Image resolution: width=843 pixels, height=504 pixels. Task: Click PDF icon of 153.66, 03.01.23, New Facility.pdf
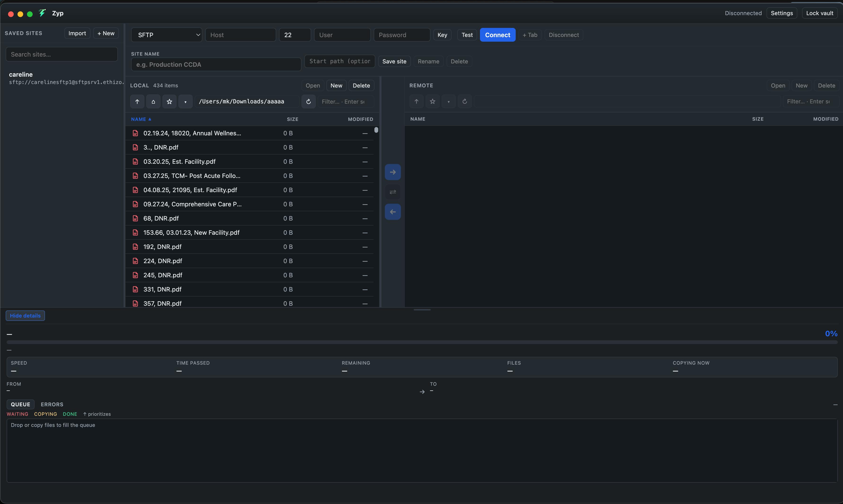pyautogui.click(x=135, y=233)
